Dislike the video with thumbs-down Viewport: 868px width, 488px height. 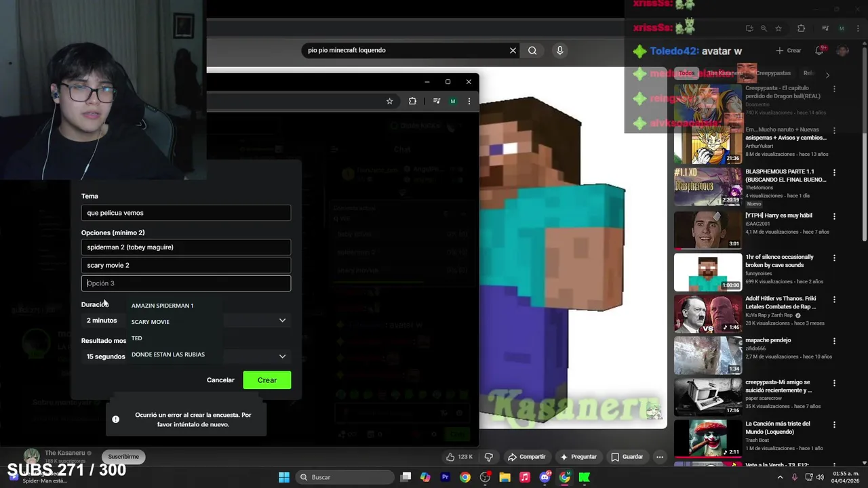(488, 457)
